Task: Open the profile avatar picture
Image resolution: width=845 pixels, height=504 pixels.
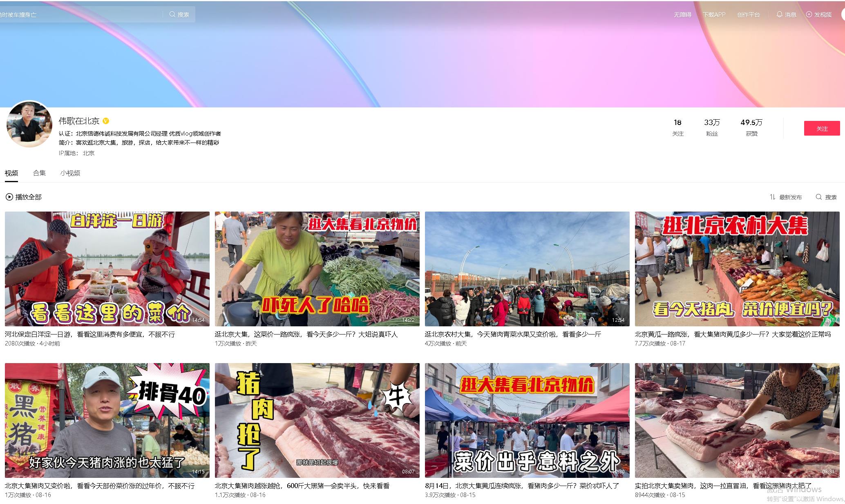Action: [29, 124]
